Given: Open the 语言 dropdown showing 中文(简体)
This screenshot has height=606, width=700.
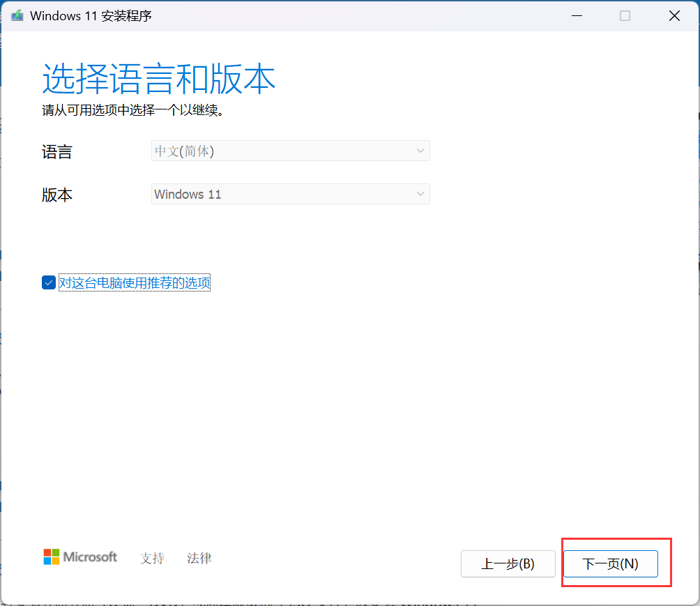Looking at the screenshot, I should [x=291, y=151].
